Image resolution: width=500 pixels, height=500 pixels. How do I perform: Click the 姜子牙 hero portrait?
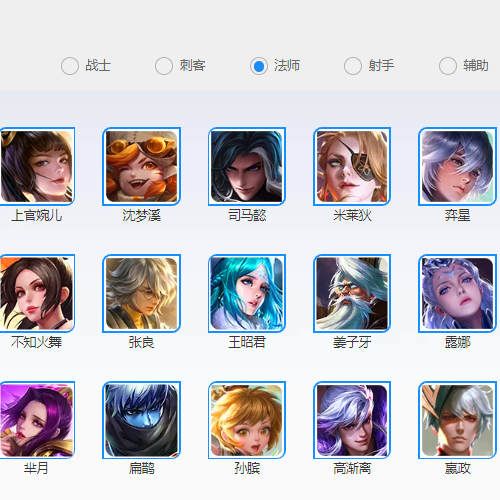tap(352, 293)
